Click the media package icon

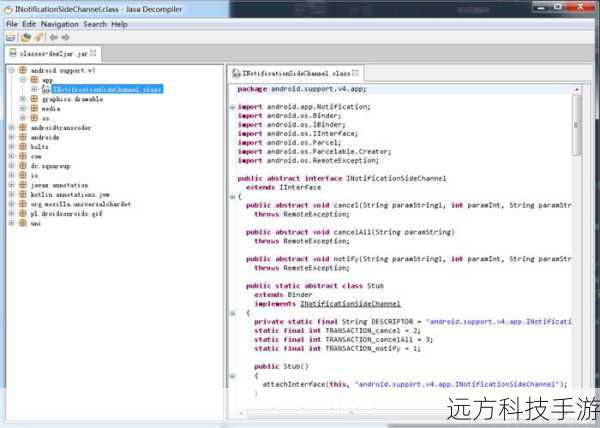pos(34,109)
